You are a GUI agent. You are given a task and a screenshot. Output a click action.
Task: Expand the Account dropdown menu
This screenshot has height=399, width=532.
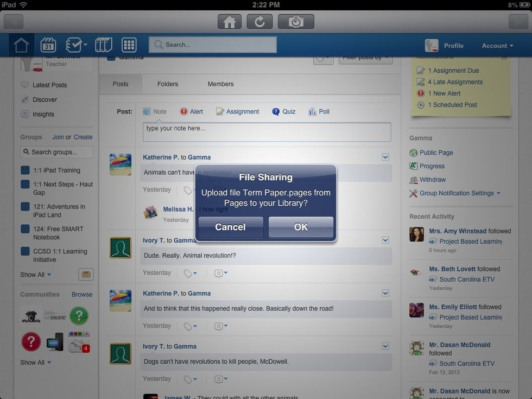497,46
